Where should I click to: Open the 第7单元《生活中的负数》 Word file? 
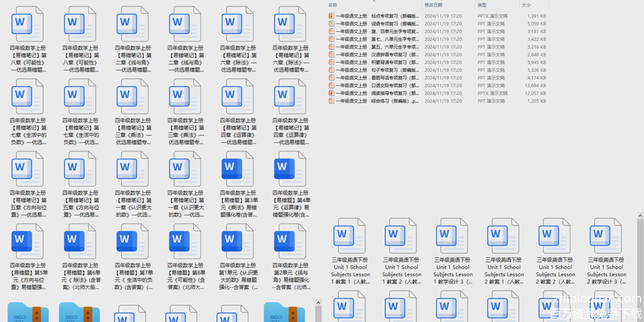point(133,242)
